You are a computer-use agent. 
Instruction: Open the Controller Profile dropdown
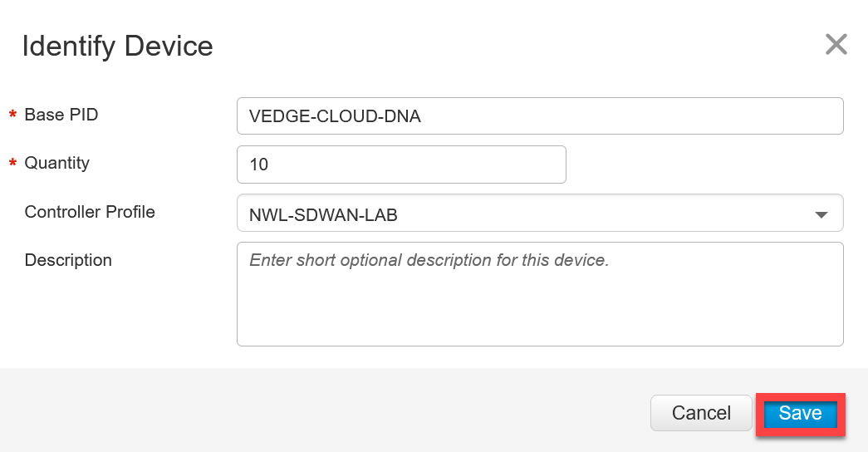point(540,213)
